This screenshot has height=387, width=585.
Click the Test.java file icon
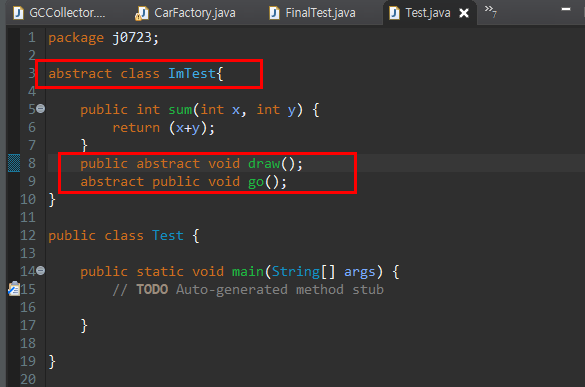pyautogui.click(x=394, y=13)
